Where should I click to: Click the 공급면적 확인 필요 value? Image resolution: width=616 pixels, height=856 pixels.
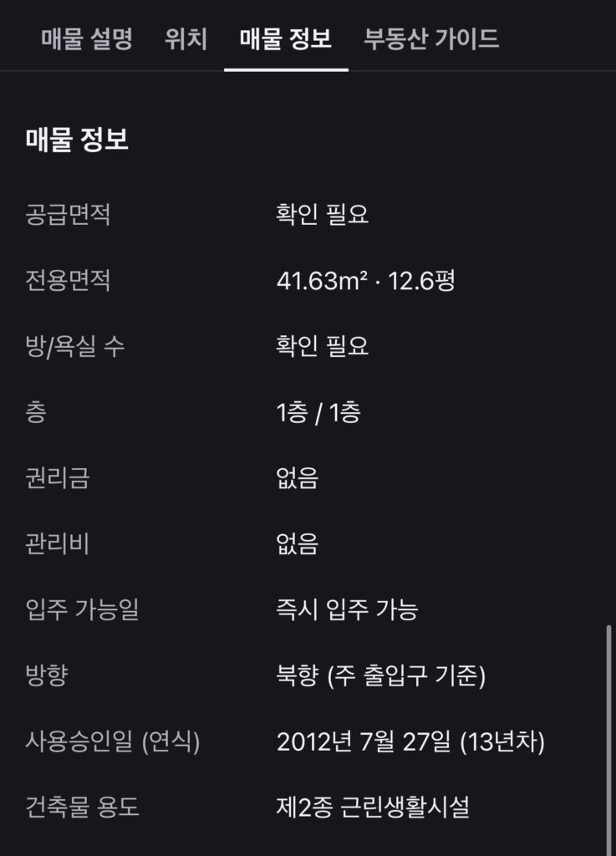(322, 214)
